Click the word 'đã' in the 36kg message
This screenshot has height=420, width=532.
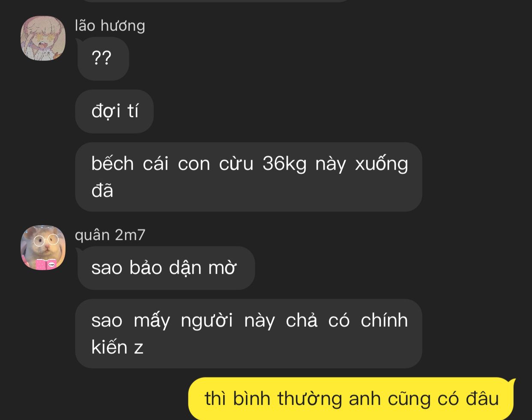(x=102, y=191)
